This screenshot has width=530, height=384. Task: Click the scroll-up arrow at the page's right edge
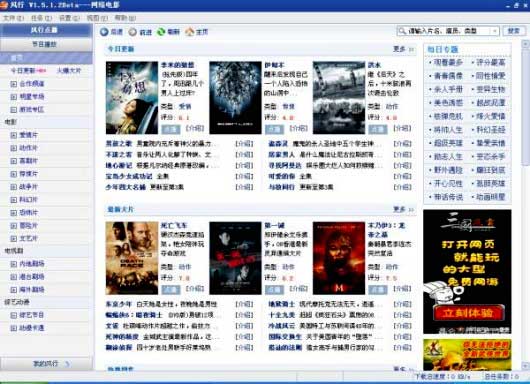pos(526,44)
